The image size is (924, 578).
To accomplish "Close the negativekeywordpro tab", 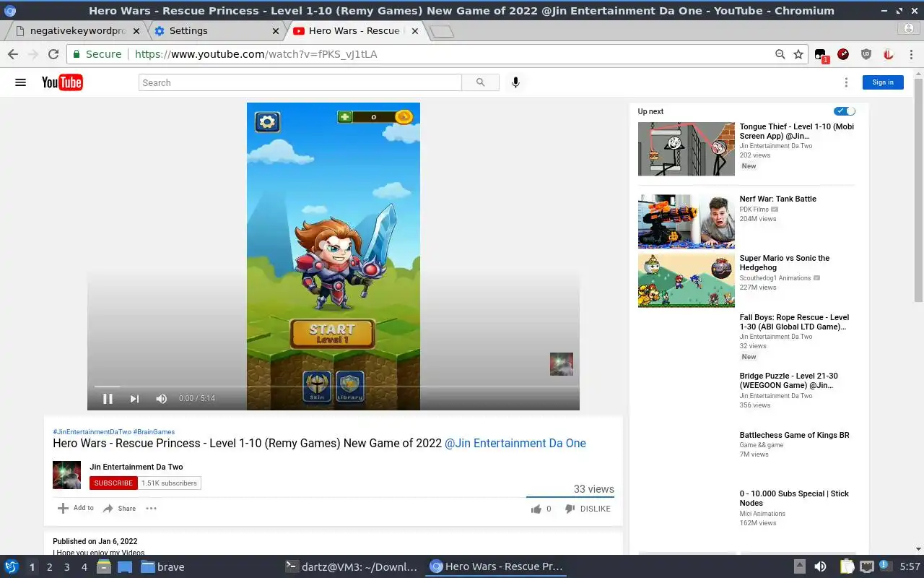I will coord(136,31).
